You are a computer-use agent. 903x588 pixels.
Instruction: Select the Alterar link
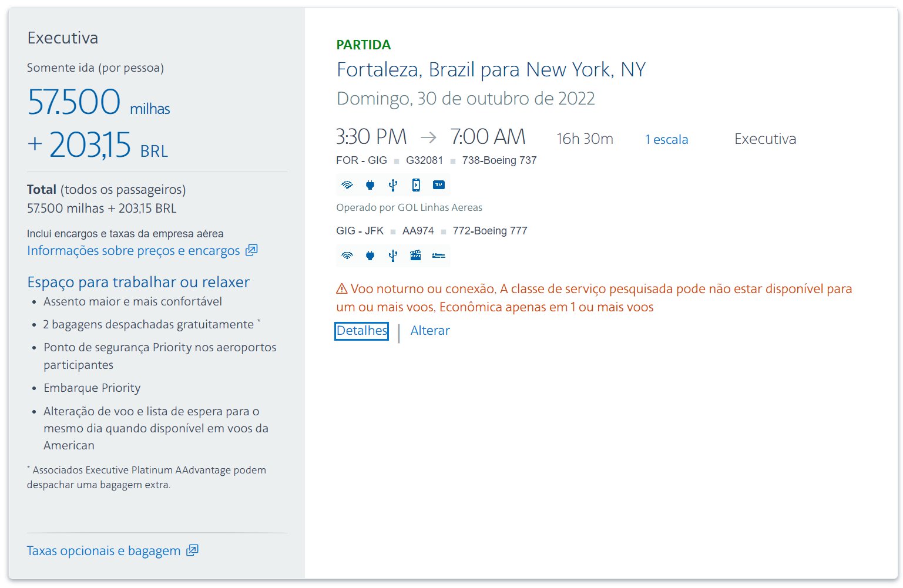click(x=430, y=331)
